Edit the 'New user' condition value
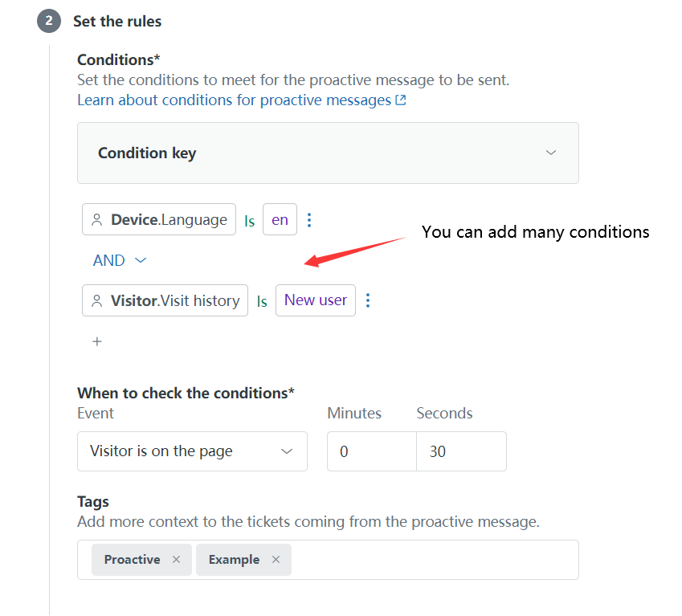The image size is (682, 616). pos(316,300)
